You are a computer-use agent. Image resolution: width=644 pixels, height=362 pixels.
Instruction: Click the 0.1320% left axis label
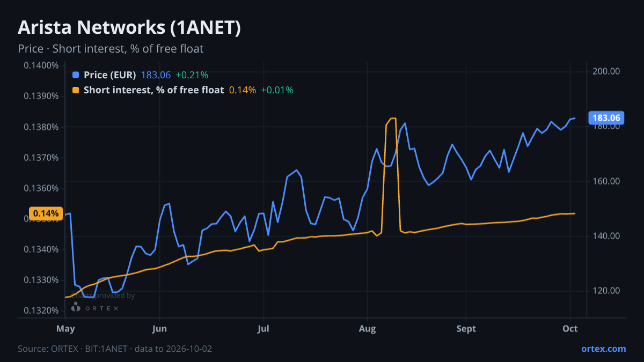coord(41,311)
